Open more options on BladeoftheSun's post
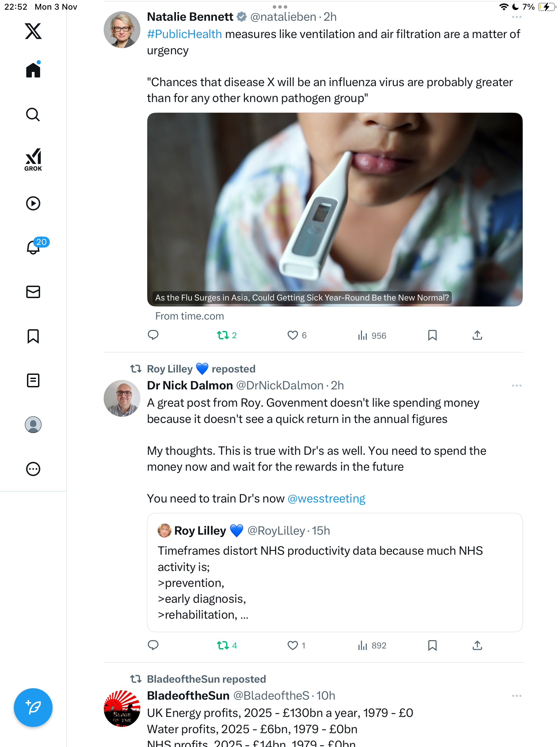 516,696
